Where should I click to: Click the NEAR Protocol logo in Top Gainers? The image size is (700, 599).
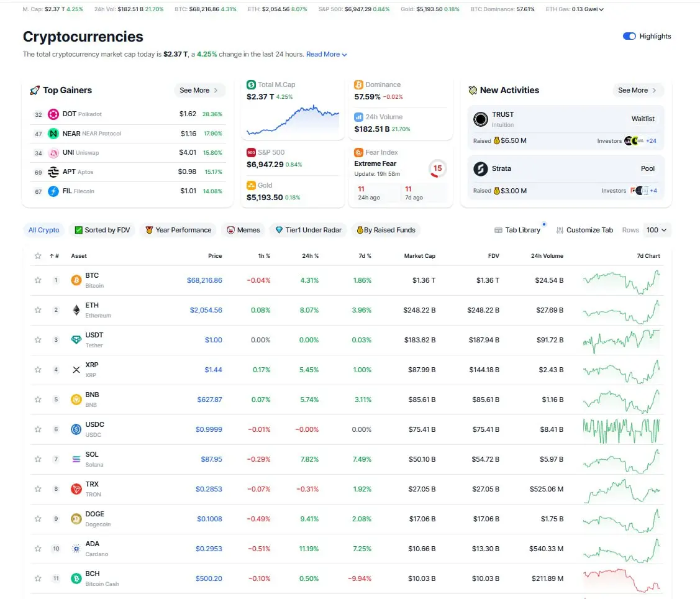[x=53, y=134]
